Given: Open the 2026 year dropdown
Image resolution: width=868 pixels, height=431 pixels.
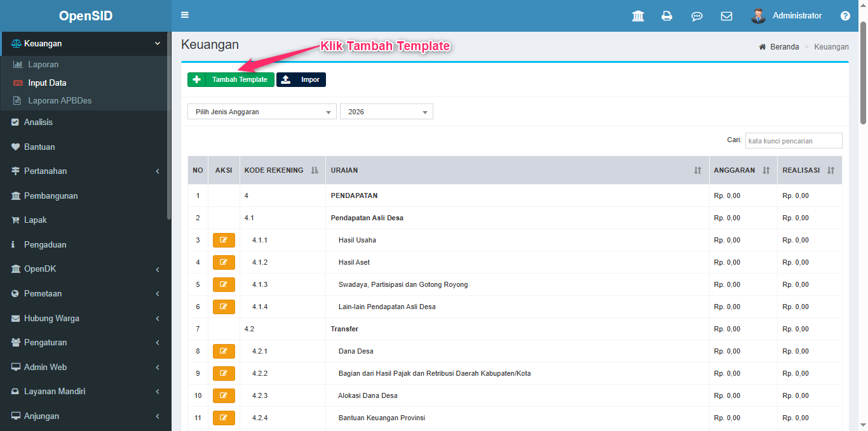Looking at the screenshot, I should (x=386, y=112).
